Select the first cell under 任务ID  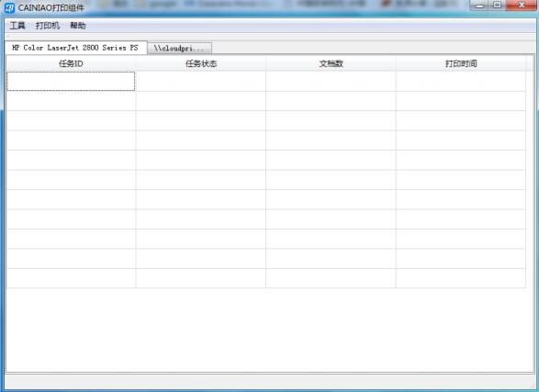click(71, 82)
